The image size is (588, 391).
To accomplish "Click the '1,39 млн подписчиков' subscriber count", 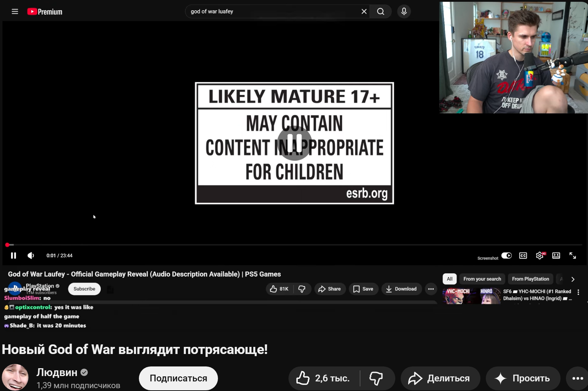I will pyautogui.click(x=78, y=385).
